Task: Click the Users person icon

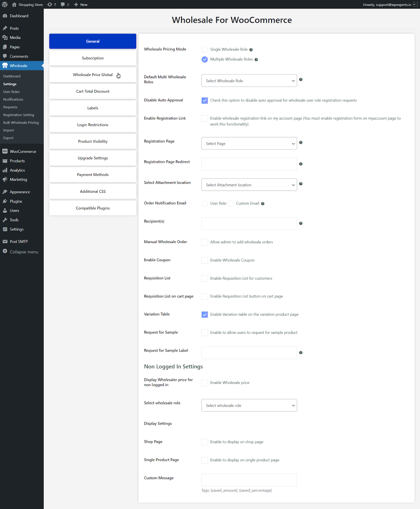Action: pyautogui.click(x=5, y=211)
